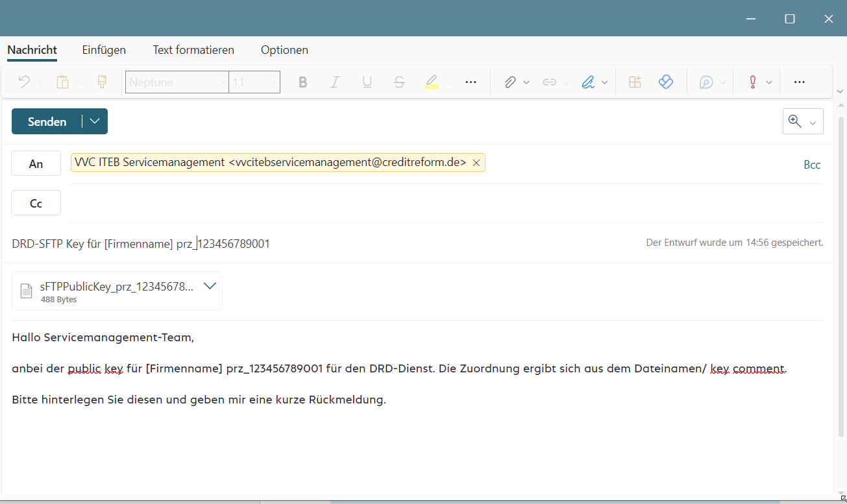This screenshot has height=504, width=847.
Task: Open the Senden split-button dropdown arrow
Action: point(94,121)
